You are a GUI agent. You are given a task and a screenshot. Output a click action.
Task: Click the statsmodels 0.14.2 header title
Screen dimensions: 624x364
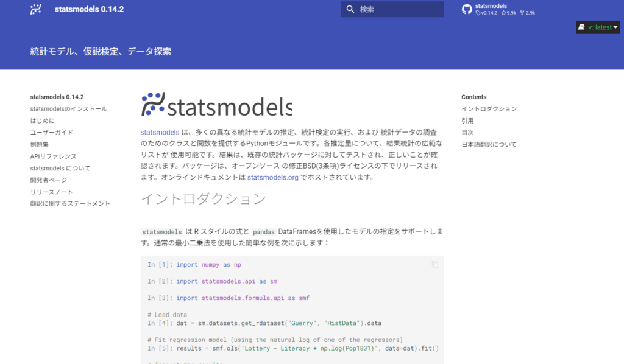pyautogui.click(x=89, y=9)
